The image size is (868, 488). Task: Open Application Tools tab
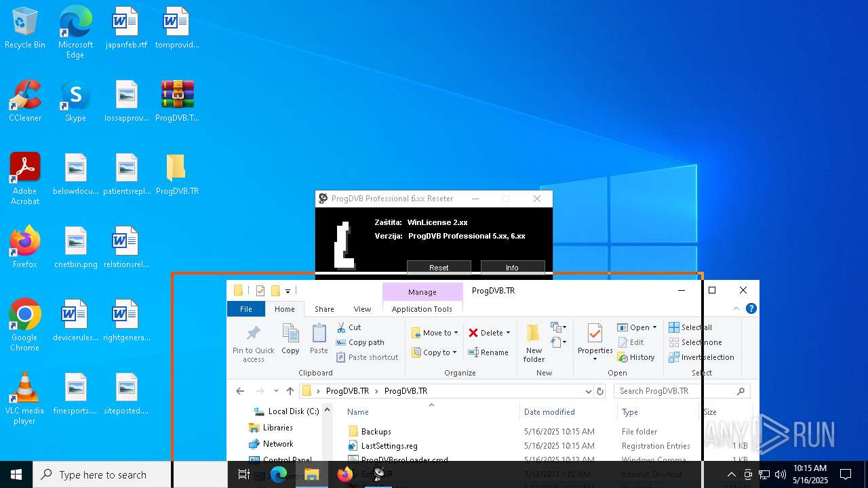click(x=422, y=309)
